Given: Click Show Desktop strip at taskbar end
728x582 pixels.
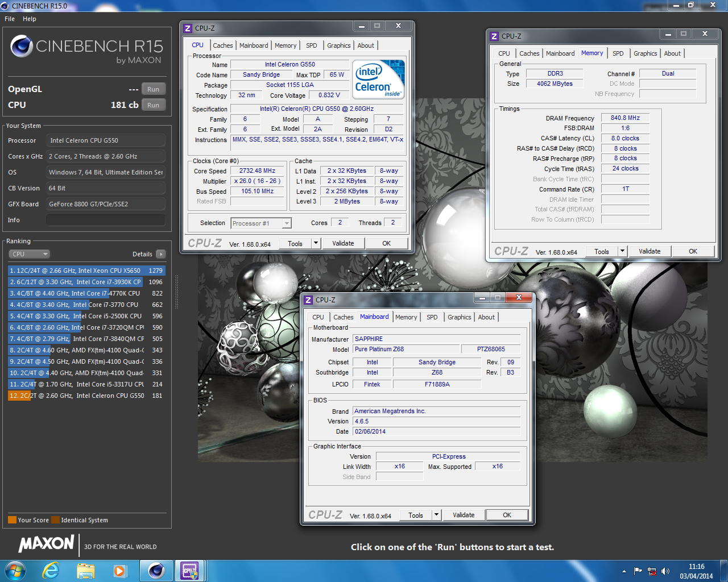Looking at the screenshot, I should (x=723, y=571).
